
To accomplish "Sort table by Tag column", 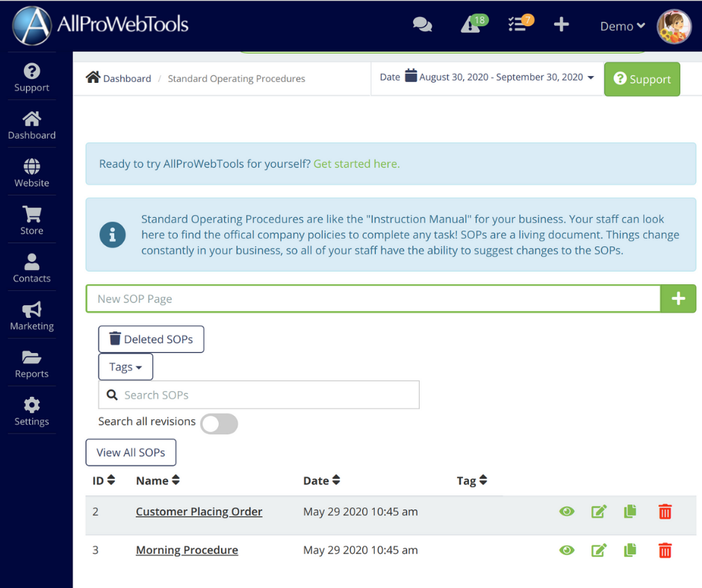I will 472,481.
